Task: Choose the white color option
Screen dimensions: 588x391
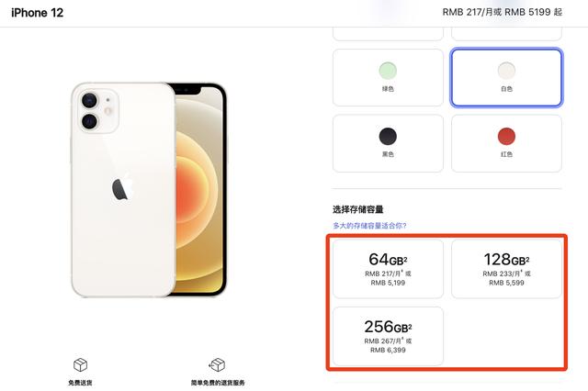Action: tap(506, 77)
